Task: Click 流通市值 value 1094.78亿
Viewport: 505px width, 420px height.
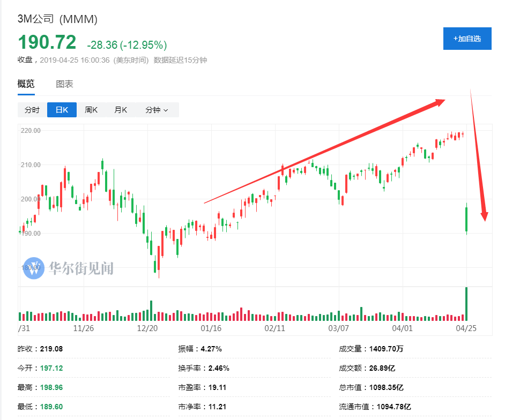Action: click(394, 407)
